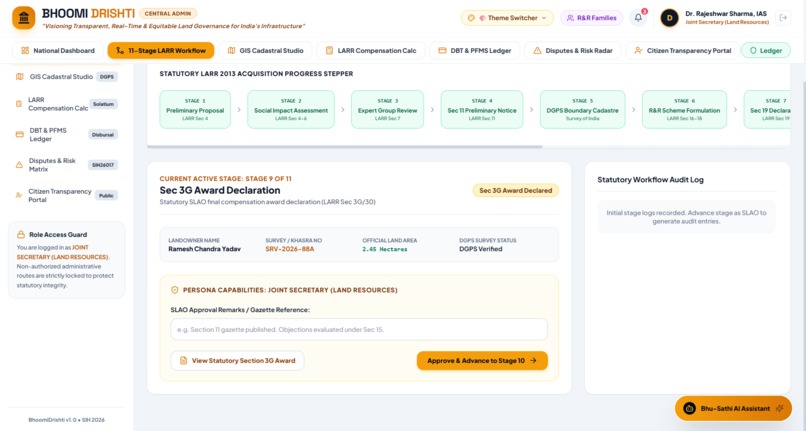This screenshot has height=431, width=806.
Task: Click the map icon on GIS Cadastral Studio tab
Action: (231, 50)
